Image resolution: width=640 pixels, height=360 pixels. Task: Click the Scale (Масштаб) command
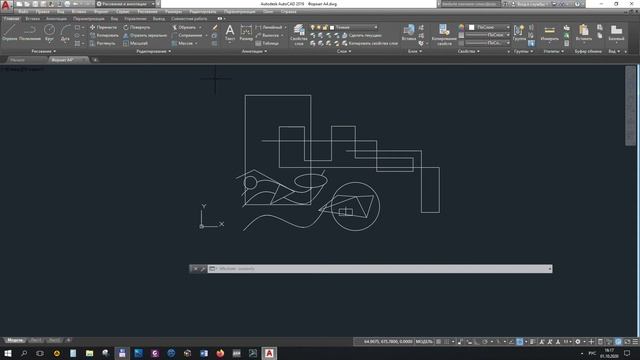coord(135,43)
